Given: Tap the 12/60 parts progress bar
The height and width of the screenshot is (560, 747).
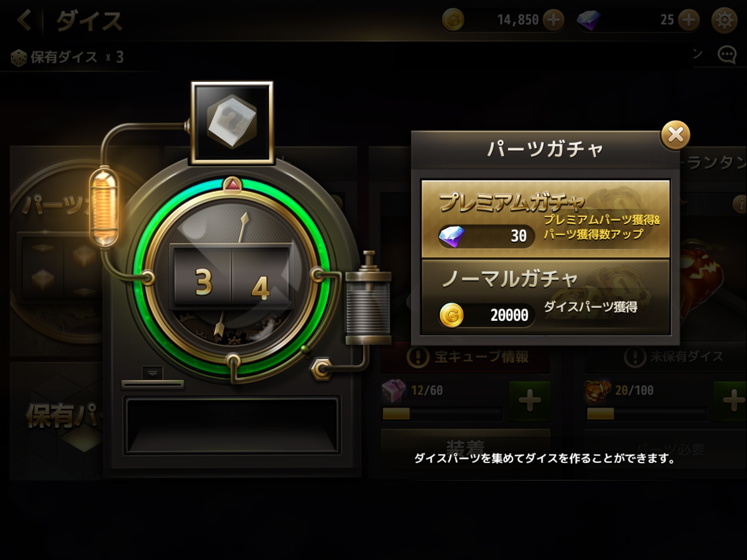Looking at the screenshot, I should 443,414.
